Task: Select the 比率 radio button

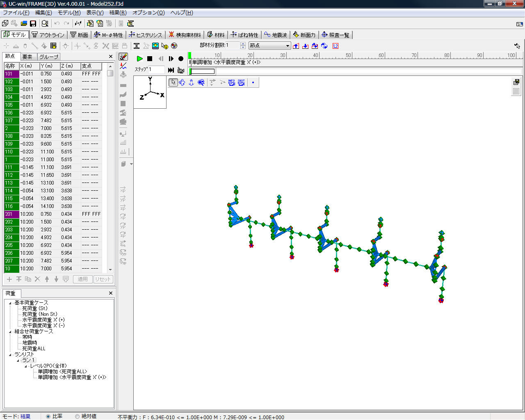Action: tap(48, 416)
